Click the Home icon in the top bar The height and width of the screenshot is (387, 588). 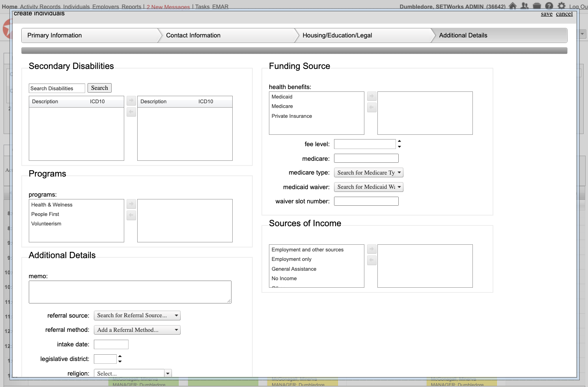(x=513, y=6)
